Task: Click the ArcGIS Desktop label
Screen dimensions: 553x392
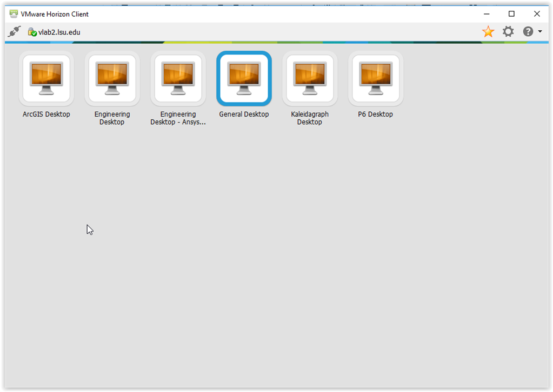Action: pos(46,114)
